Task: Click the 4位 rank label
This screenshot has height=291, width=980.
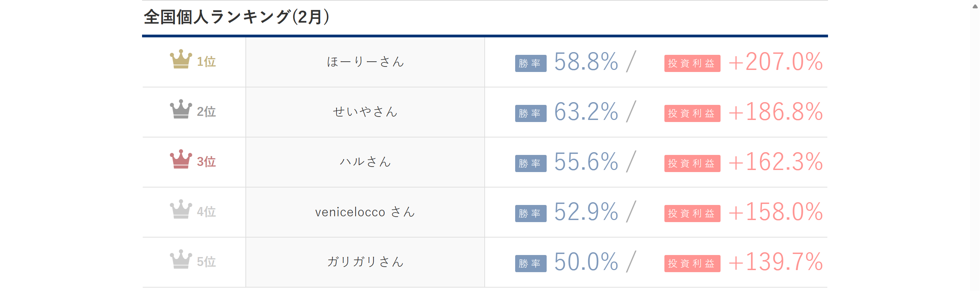Action: pyautogui.click(x=206, y=212)
